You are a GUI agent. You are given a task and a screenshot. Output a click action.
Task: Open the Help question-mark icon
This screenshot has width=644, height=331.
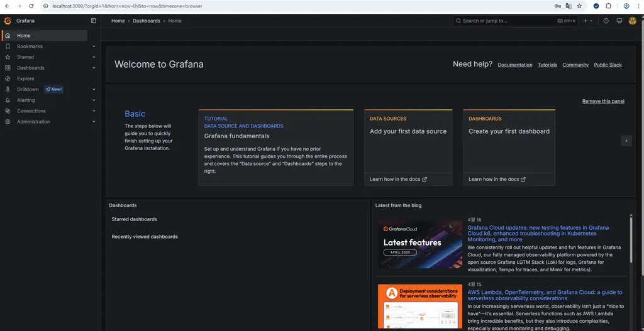[x=606, y=21]
